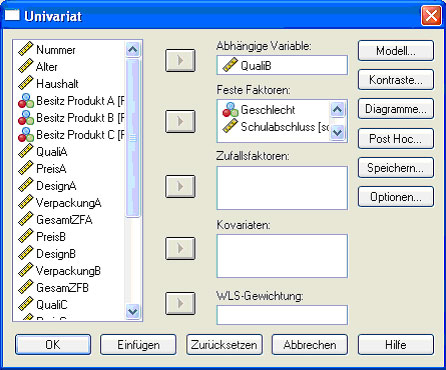Image resolution: width=446 pixels, height=370 pixels.
Task: Select the GesamZFB variable
Action: tap(62, 288)
